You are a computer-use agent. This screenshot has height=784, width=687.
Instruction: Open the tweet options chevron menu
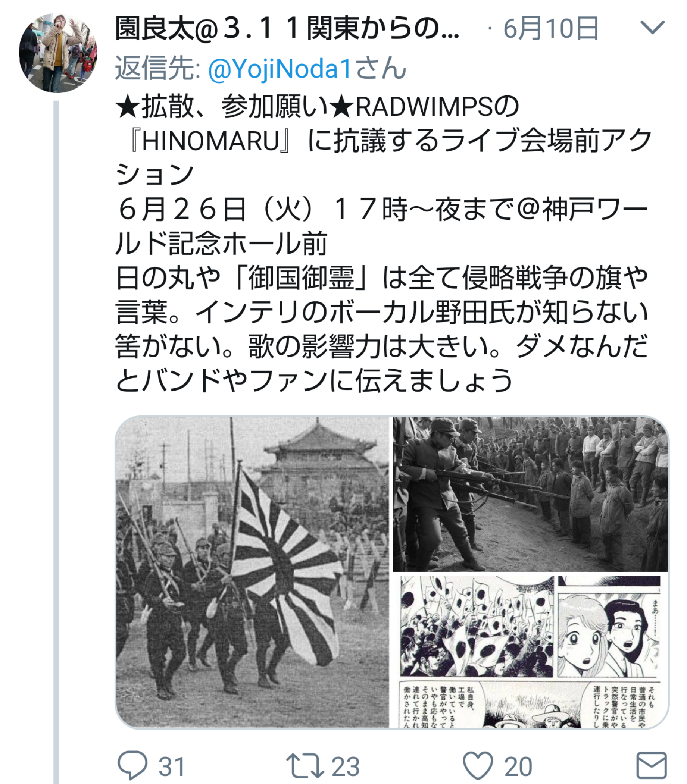click(x=652, y=28)
